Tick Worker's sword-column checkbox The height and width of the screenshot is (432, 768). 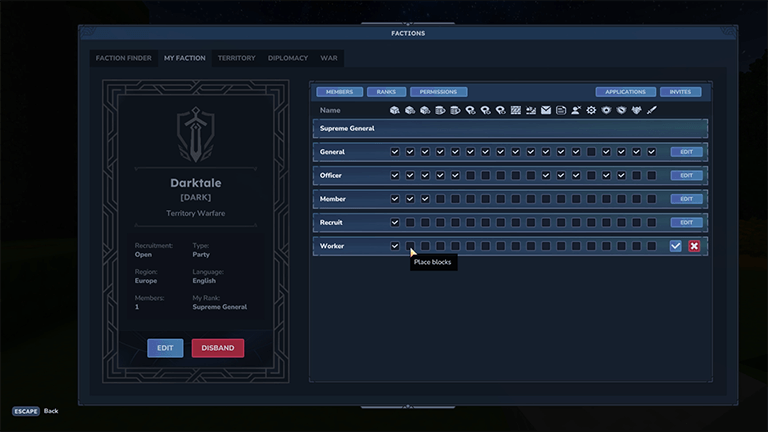click(x=651, y=246)
